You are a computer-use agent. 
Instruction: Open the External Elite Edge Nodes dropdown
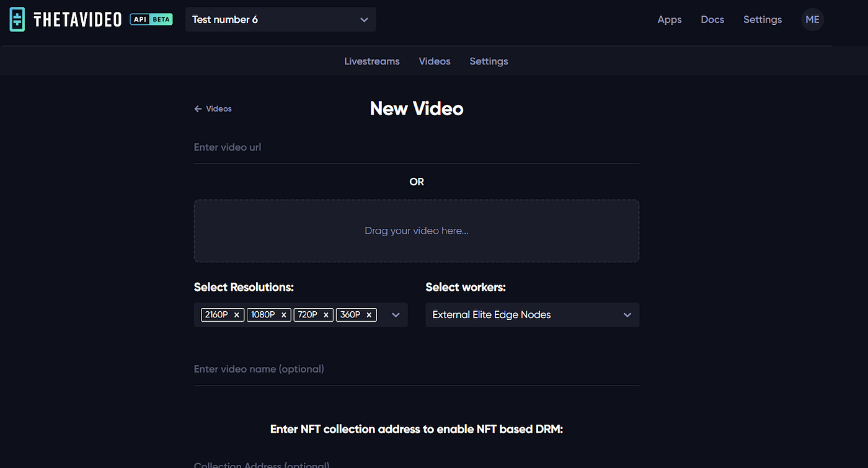coord(532,315)
